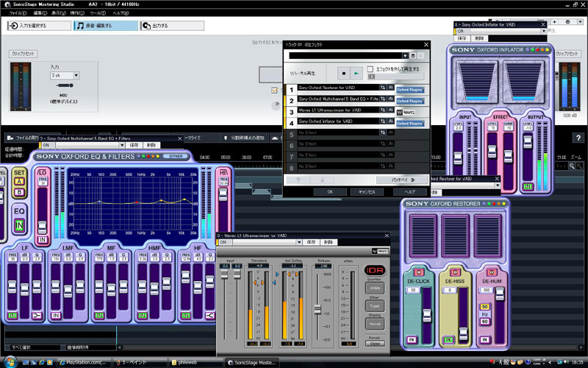Image resolution: width=588 pixels, height=368 pixels.
Task: Click the red IDR logo in Ultramaximizer
Action: (x=375, y=270)
